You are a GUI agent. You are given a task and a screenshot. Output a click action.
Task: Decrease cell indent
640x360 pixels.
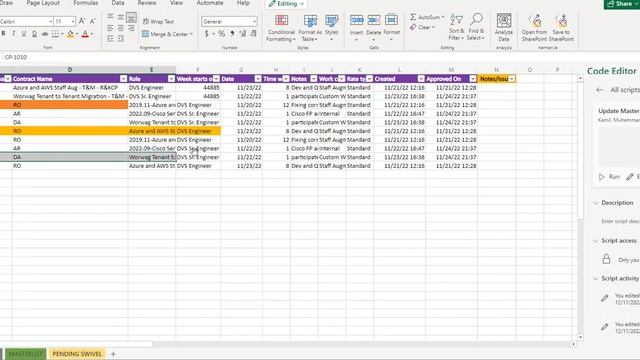coord(110,38)
